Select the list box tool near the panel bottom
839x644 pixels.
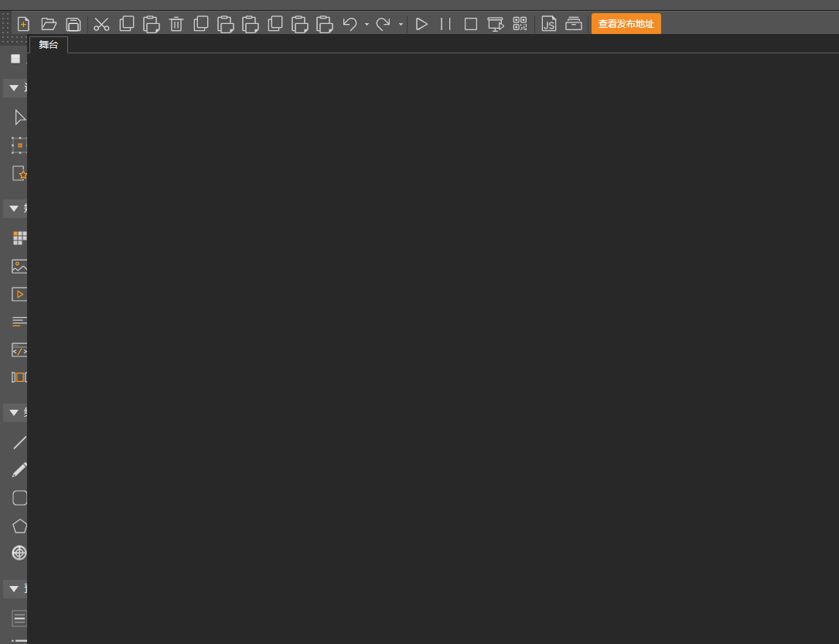(x=19, y=618)
